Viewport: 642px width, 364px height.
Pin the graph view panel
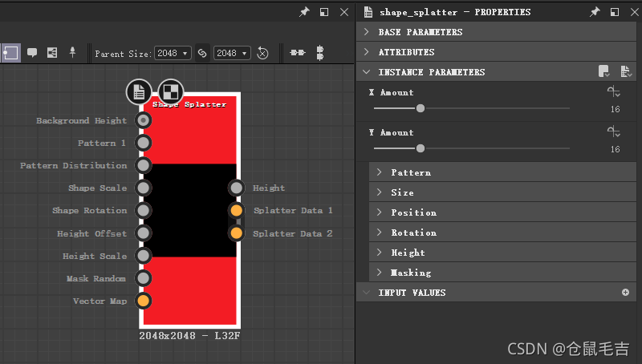click(x=304, y=12)
